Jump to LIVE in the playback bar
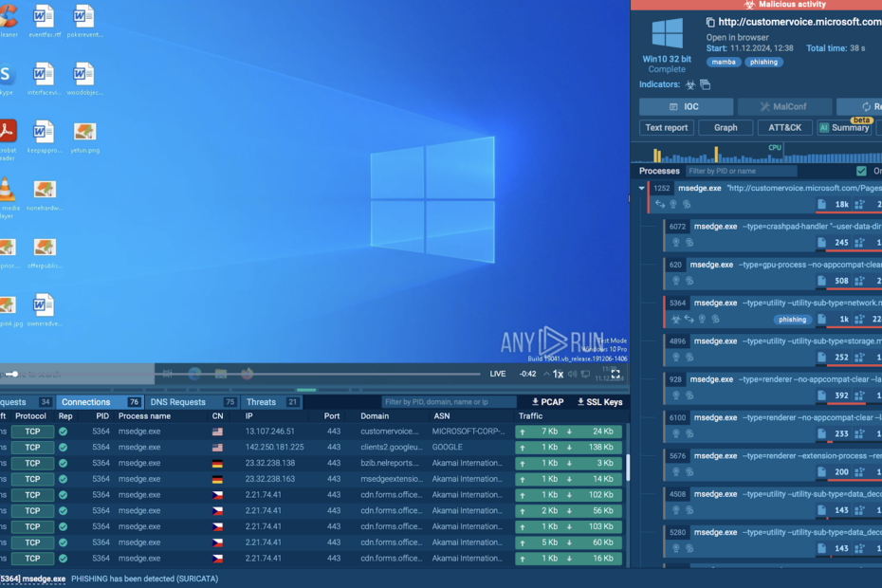 tap(497, 374)
